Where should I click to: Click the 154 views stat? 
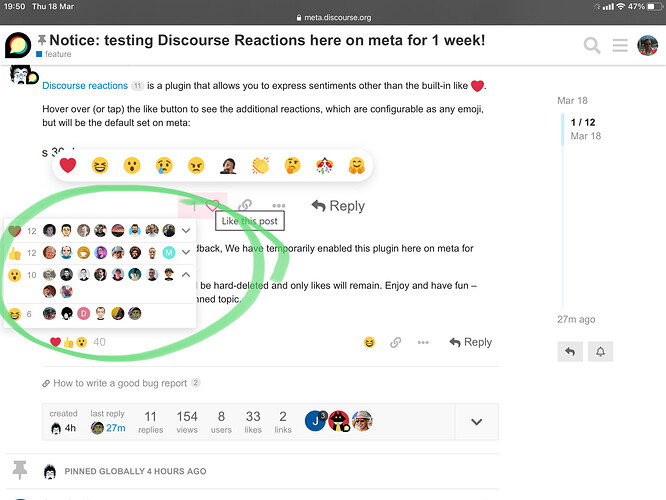coord(187,421)
